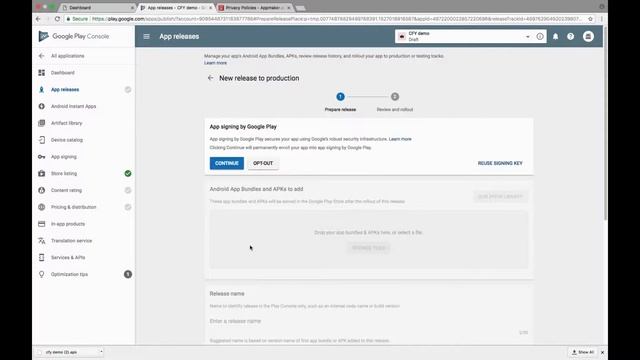Click step 1 Prepare release
Viewport: 640px width, 360px height.
point(340,101)
